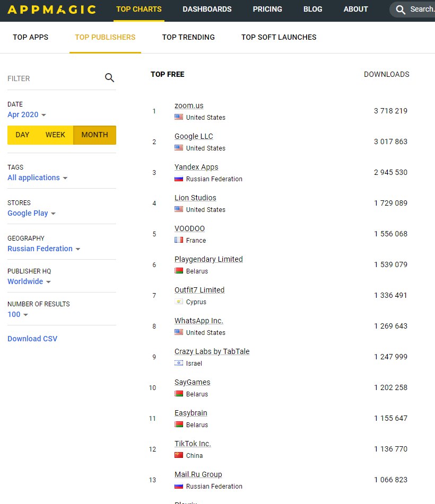Switch to the TOP PUBLISHERS tab
Image resolution: width=435 pixels, height=504 pixels.
click(x=105, y=37)
